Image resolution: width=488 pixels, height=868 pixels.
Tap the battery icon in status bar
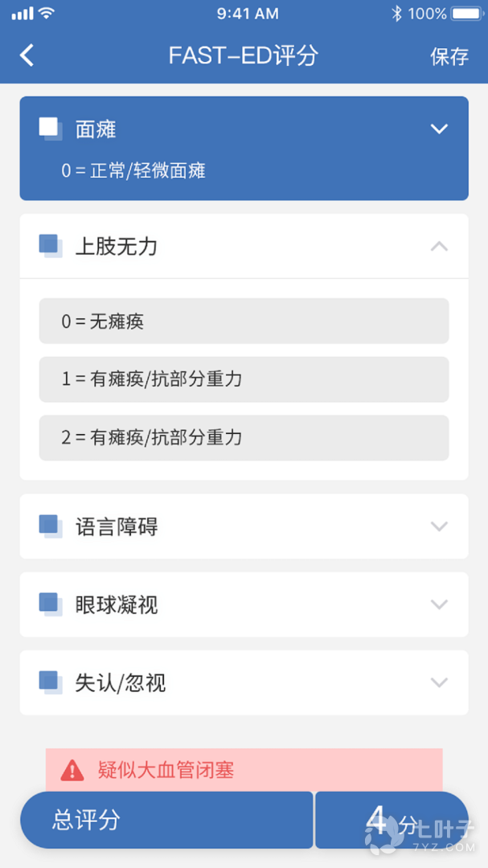click(x=467, y=14)
